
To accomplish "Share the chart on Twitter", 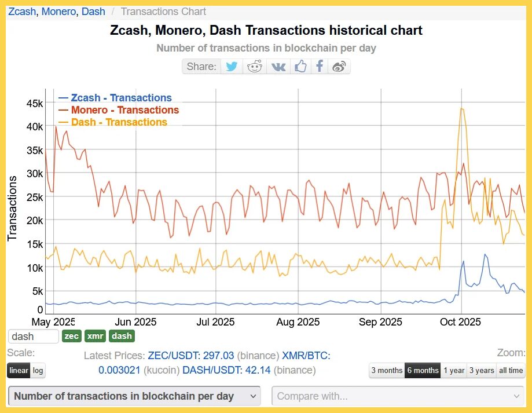I will (x=231, y=66).
